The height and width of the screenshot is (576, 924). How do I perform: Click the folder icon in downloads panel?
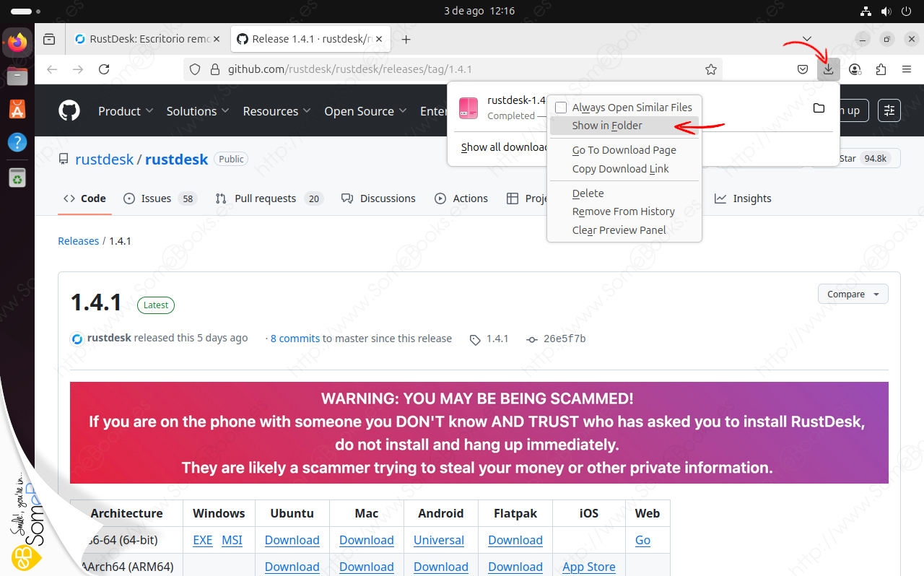(819, 108)
